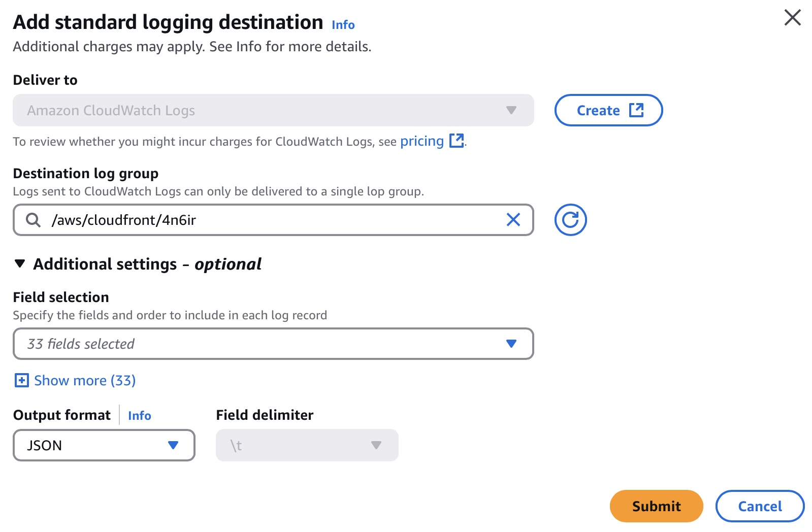Submit the logging destination
Image resolution: width=812 pixels, height=532 pixels.
pyautogui.click(x=656, y=506)
